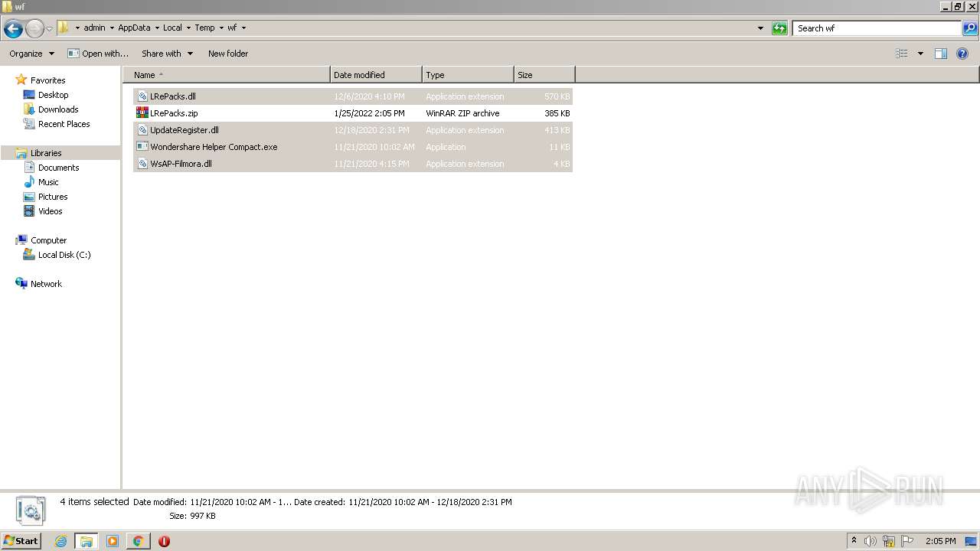Click the Windows Explorer taskbar icon
The width and height of the screenshot is (980, 551).
tap(87, 541)
